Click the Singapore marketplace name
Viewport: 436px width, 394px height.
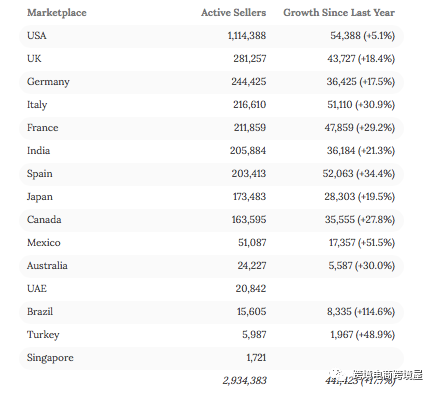pos(50,358)
